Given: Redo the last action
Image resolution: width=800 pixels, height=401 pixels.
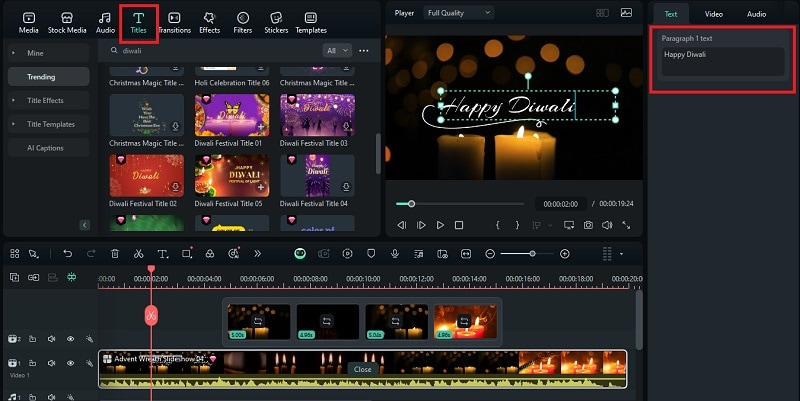Looking at the screenshot, I should pyautogui.click(x=91, y=254).
